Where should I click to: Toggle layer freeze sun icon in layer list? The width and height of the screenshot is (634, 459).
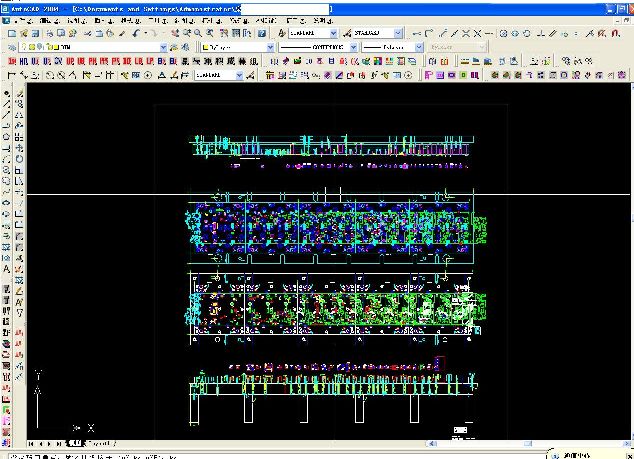[32, 47]
